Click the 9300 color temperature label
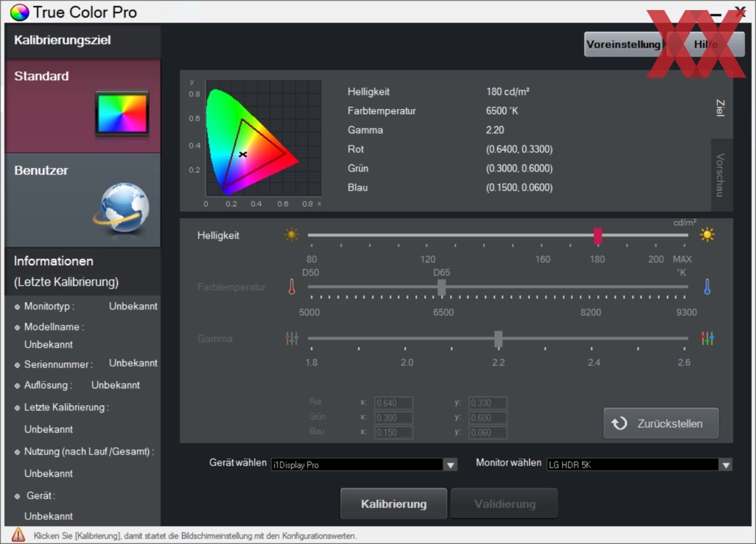 click(687, 312)
